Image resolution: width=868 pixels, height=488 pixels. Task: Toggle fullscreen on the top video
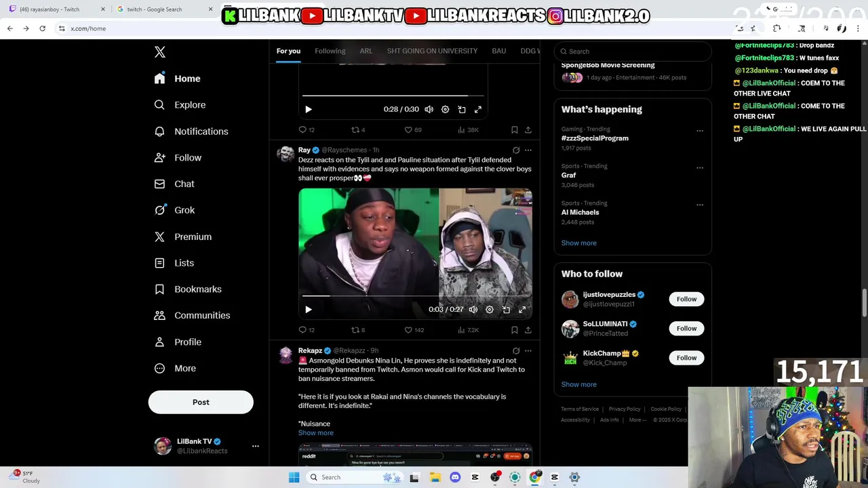[x=478, y=109]
